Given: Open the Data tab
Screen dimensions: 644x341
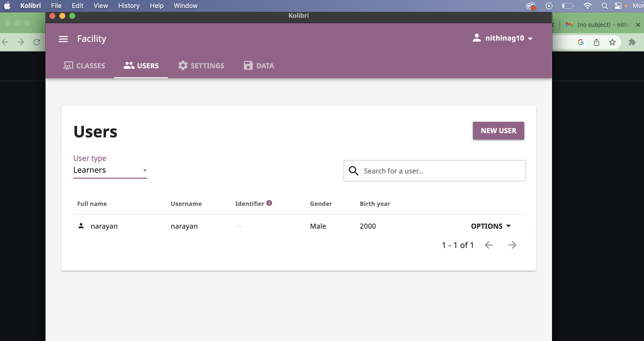Looking at the screenshot, I should pyautogui.click(x=259, y=66).
